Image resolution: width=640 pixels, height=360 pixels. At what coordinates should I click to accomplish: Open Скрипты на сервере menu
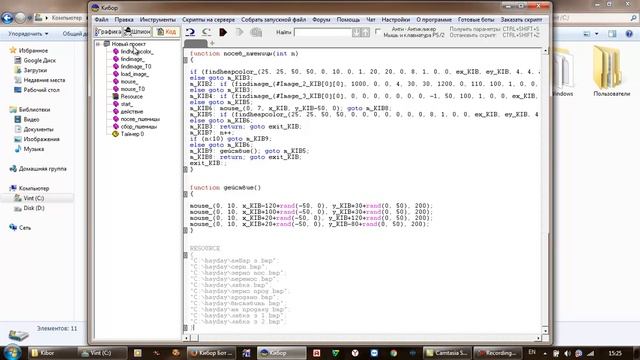click(x=208, y=20)
